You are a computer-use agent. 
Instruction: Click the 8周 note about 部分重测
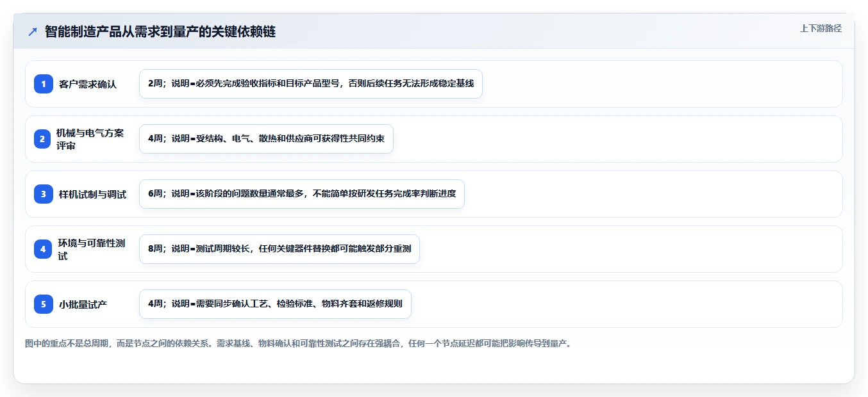(x=280, y=249)
